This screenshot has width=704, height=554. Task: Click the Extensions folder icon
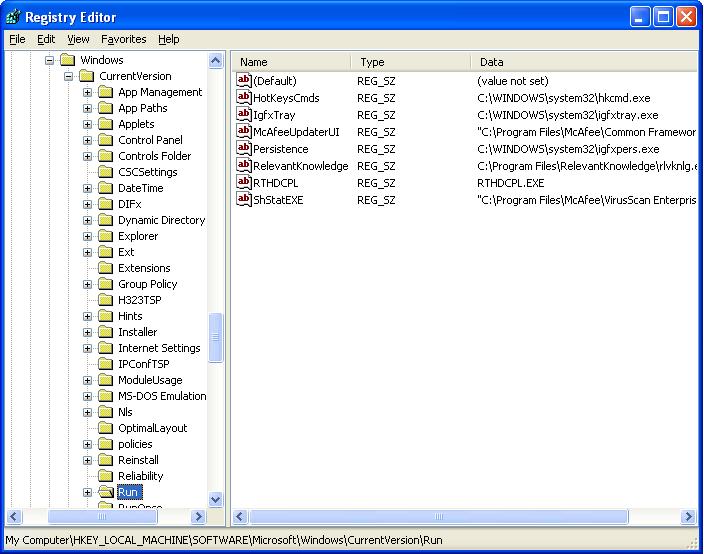tap(106, 268)
